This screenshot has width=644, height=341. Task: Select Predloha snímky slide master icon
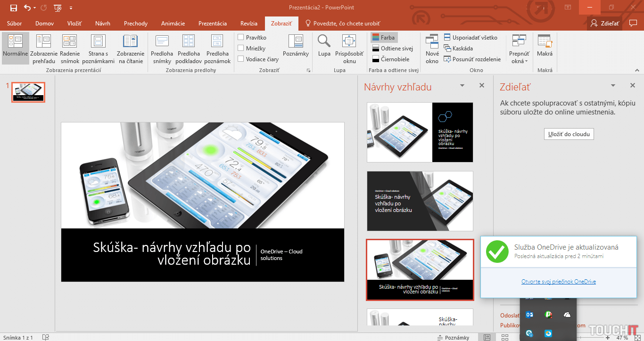[162, 42]
